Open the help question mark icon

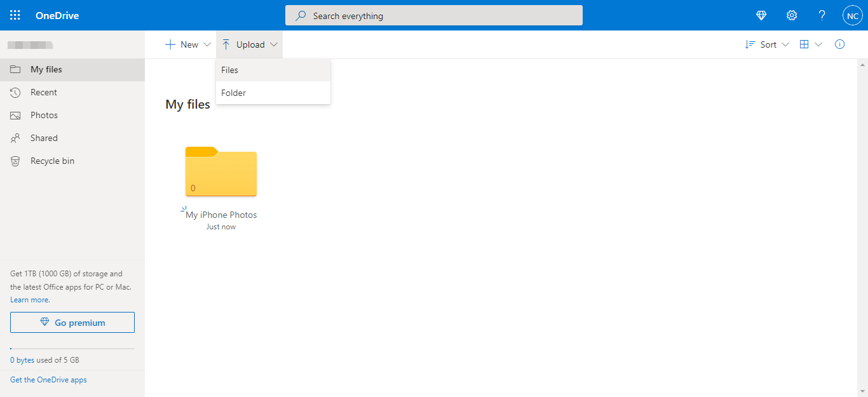click(822, 15)
